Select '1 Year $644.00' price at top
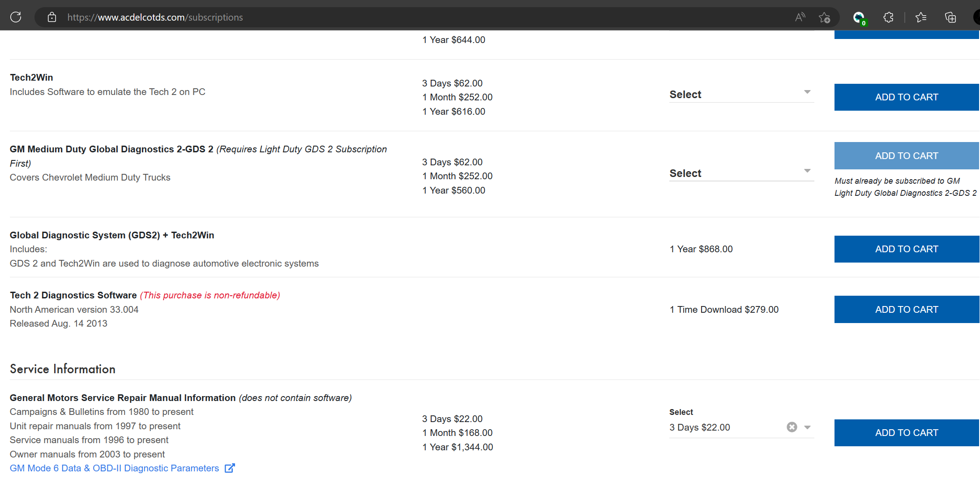980x496 pixels. (454, 40)
